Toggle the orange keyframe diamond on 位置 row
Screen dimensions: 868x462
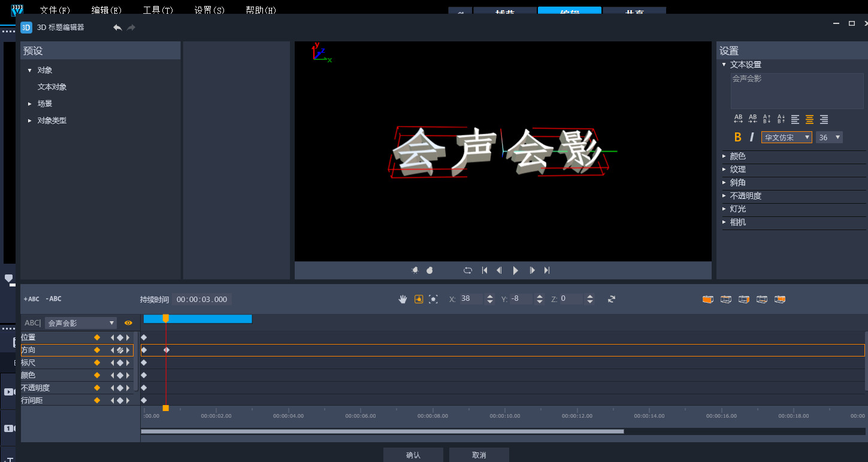pos(97,337)
